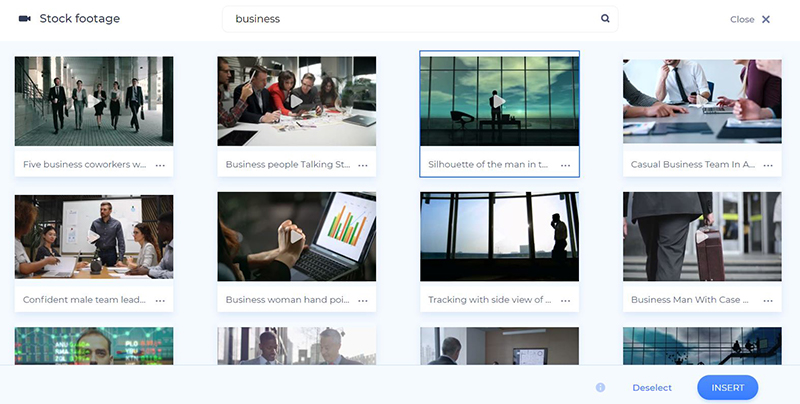The width and height of the screenshot is (800, 404).
Task: Focus the search field containing business
Action: [x=420, y=19]
